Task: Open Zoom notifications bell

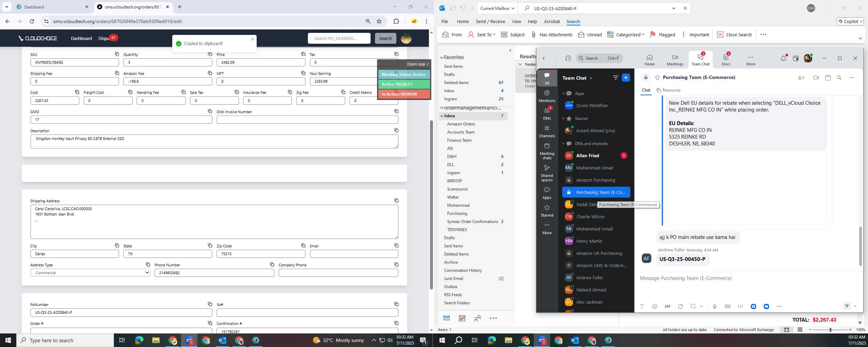Action: 783,58
